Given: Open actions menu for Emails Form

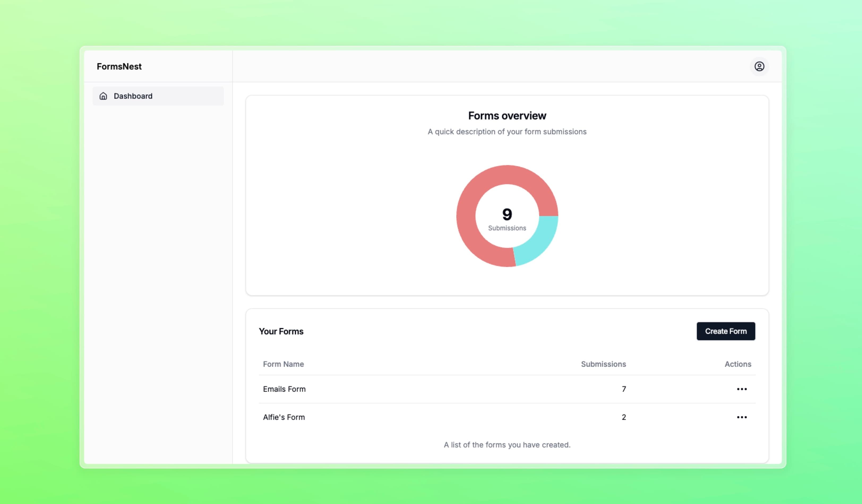Looking at the screenshot, I should coord(741,389).
